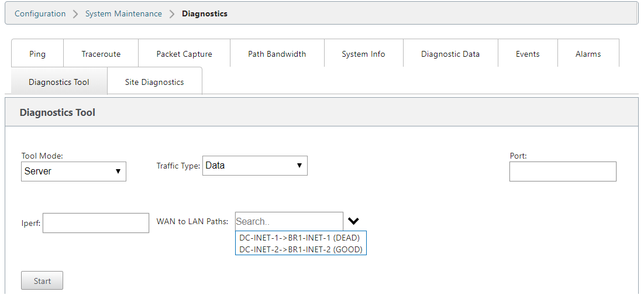Go to System Maintenance breadcrumb
Viewport: 644px width, 295px height.
click(123, 13)
